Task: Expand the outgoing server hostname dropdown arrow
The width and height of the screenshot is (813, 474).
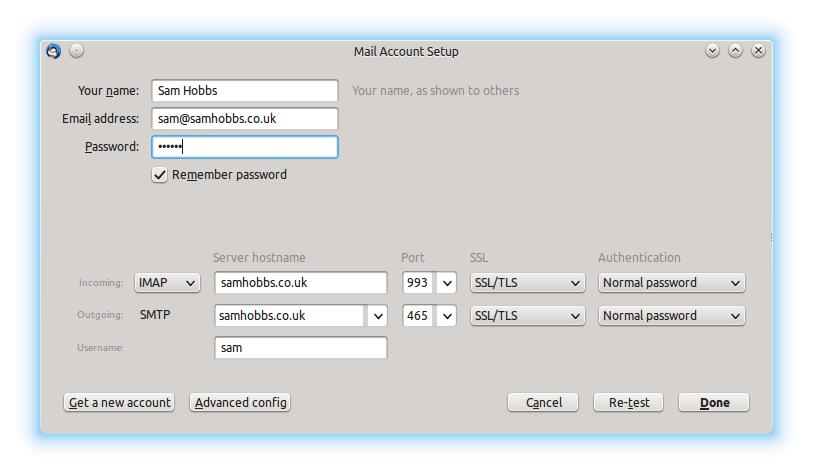Action: [377, 316]
